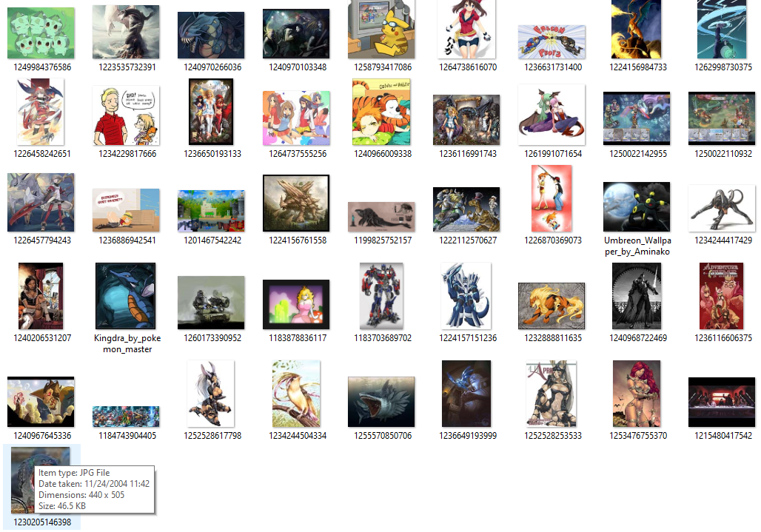Select the thumbnail of image 1201467542242
This screenshot has height=532, width=761.
[211, 210]
